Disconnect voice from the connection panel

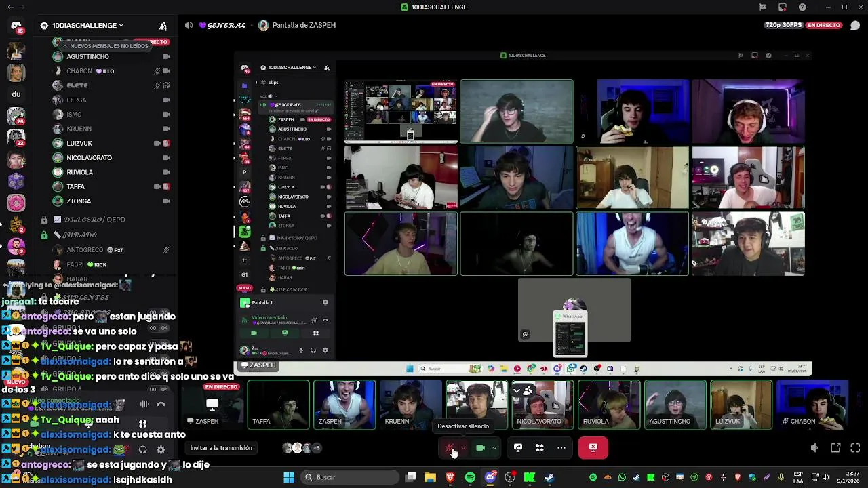[161, 404]
